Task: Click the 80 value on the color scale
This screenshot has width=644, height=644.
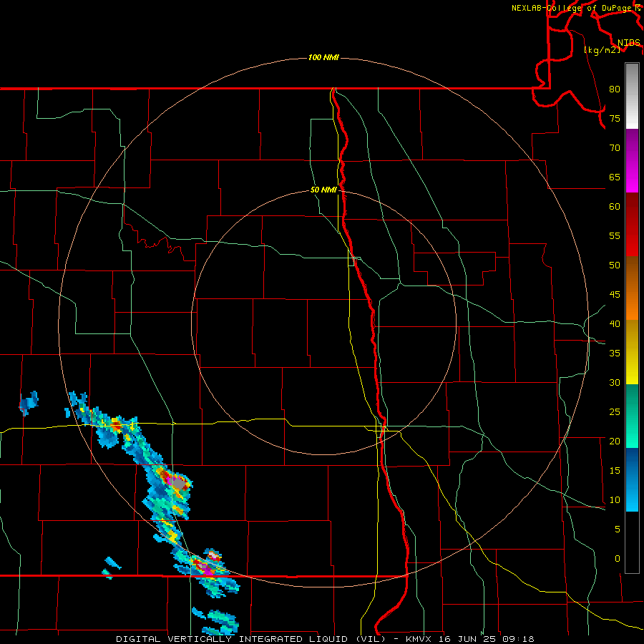Action: [615, 89]
